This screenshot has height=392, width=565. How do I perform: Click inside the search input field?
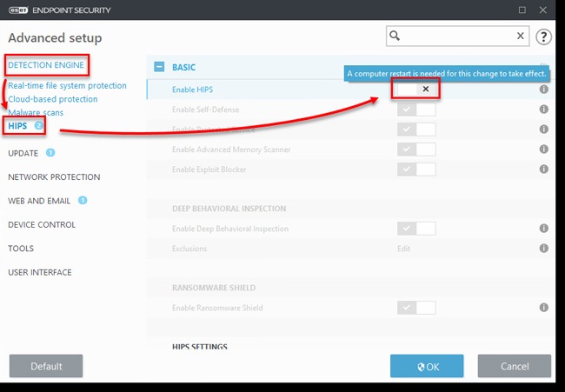tap(457, 36)
